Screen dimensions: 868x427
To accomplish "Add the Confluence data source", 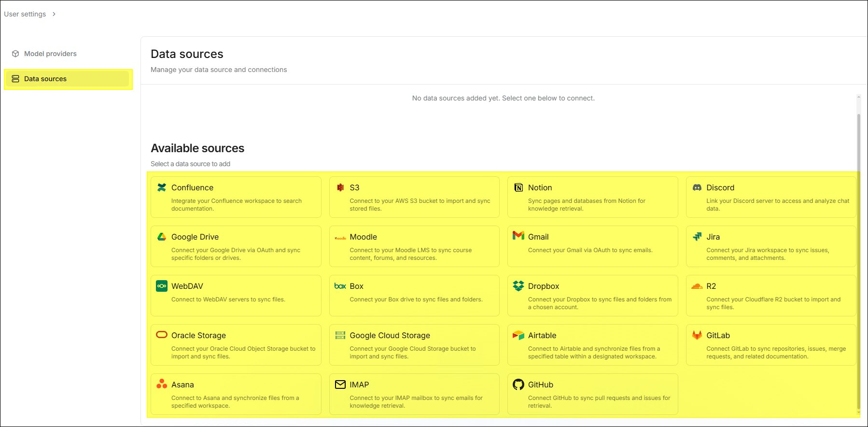I will point(236,197).
